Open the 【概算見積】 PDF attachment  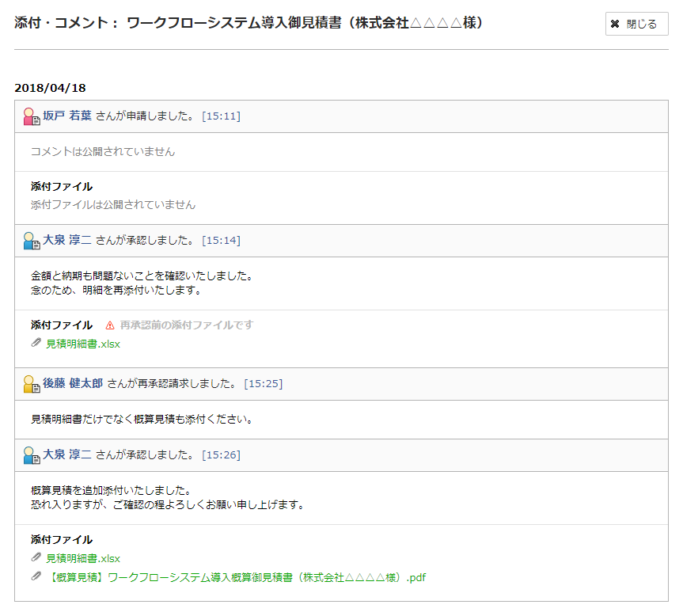click(x=236, y=578)
